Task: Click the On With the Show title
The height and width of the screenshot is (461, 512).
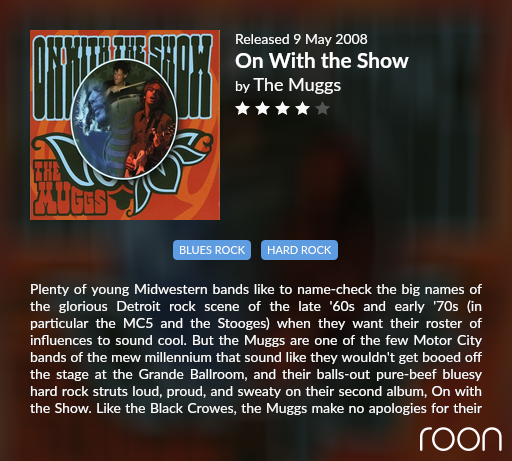Action: click(x=322, y=61)
